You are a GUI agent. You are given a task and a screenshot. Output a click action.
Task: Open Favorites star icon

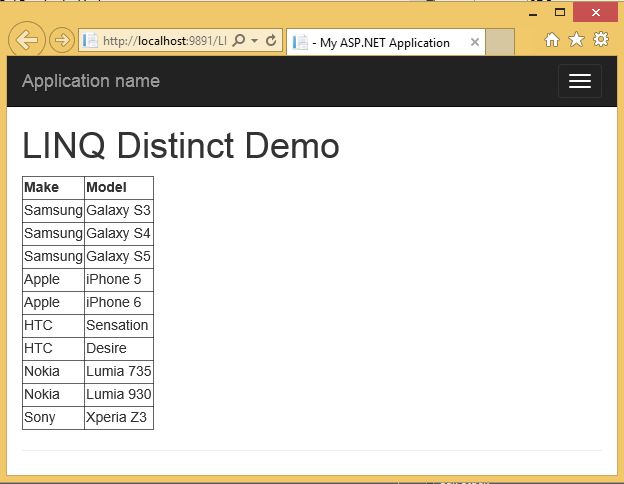pos(576,39)
